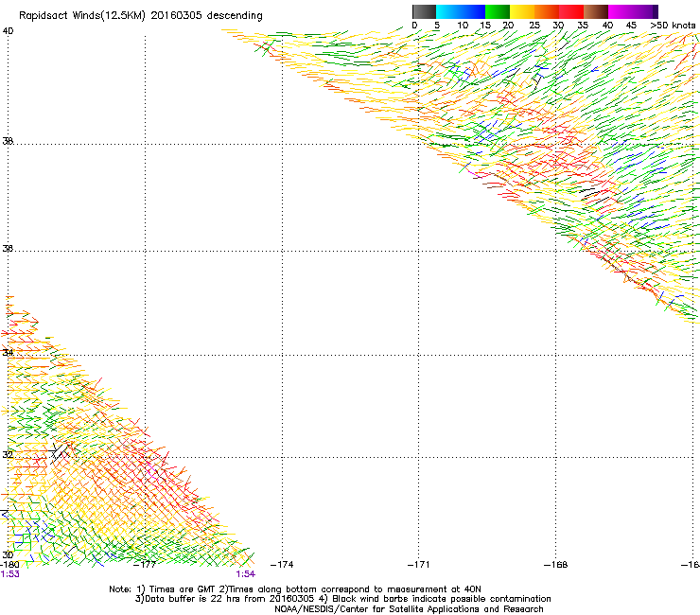
Task: Select the blue 5-15 knots legend color band
Action: pyautogui.click(x=461, y=11)
